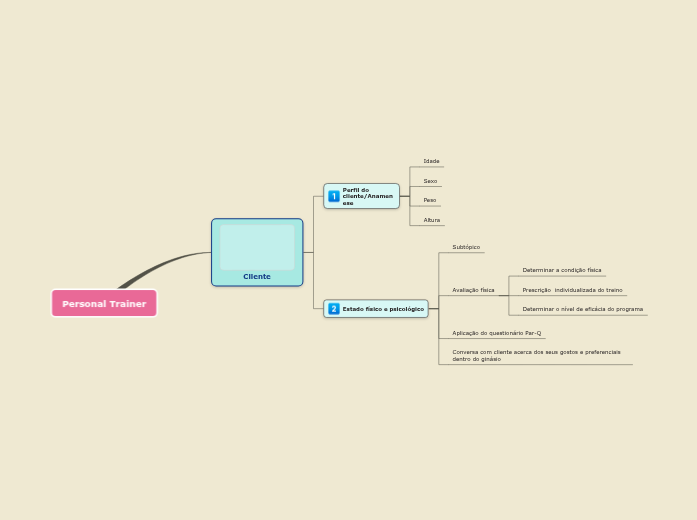
Task: Click Prescrição individualizada do treino topic
Action: coord(572,290)
